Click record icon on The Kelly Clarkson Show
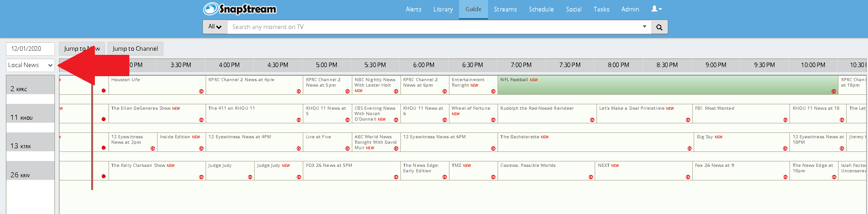The image size is (868, 214). coord(201,177)
